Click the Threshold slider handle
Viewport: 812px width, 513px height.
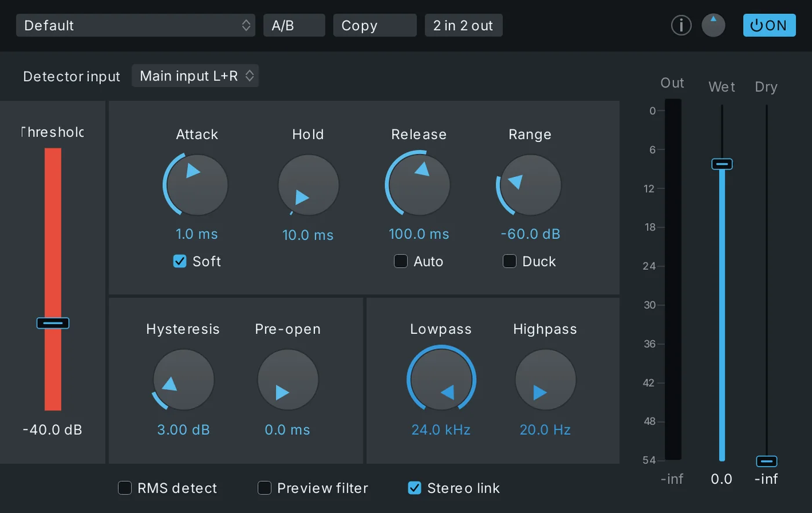pyautogui.click(x=53, y=323)
